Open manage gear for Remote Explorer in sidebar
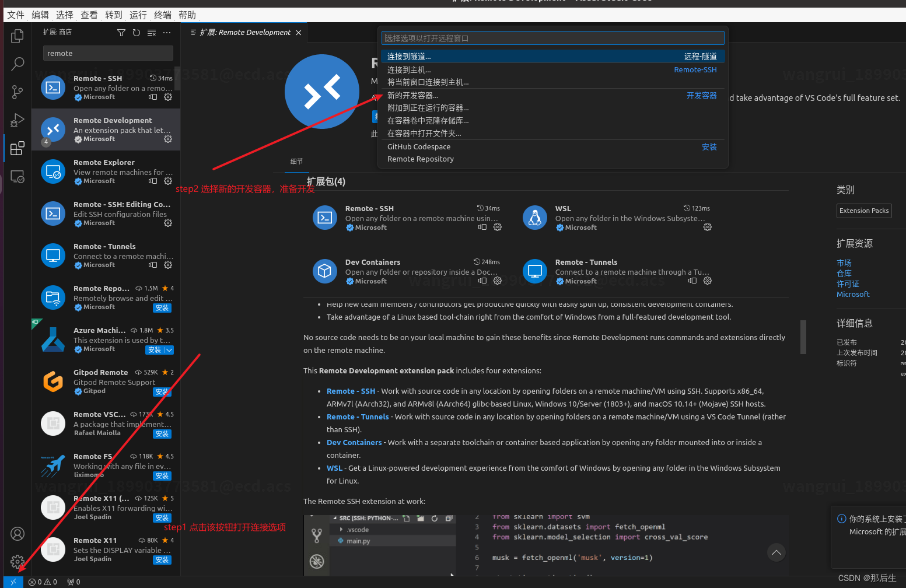The image size is (906, 588). point(168,181)
